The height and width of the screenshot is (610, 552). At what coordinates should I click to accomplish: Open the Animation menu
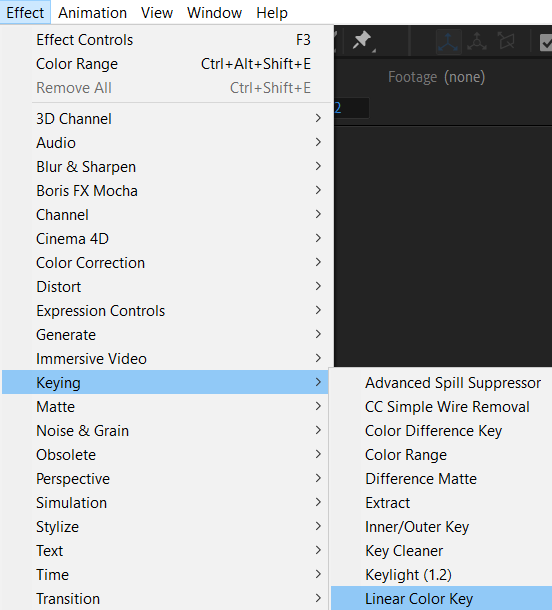click(93, 13)
